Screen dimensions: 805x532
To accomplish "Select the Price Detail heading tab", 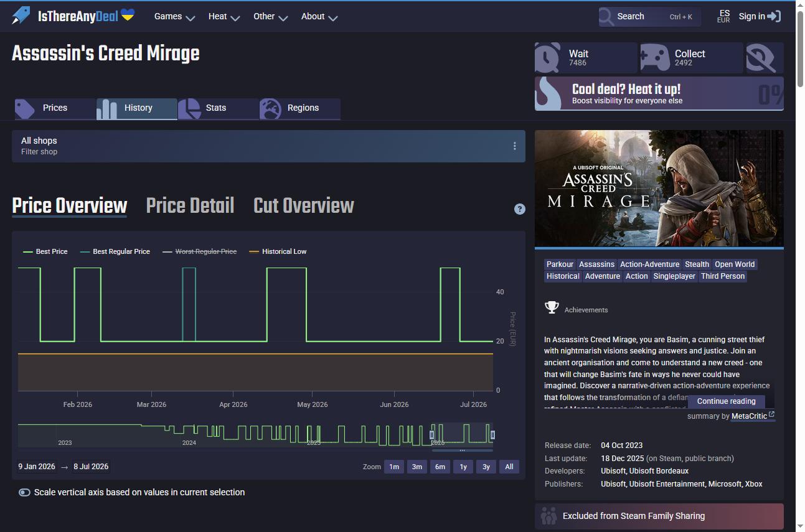I will [190, 206].
